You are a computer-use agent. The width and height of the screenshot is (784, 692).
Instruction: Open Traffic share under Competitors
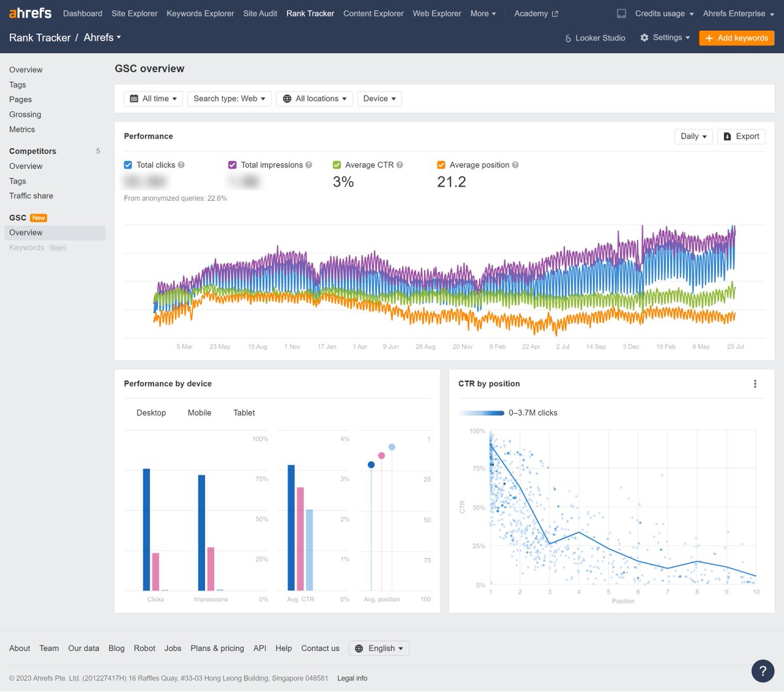31,196
